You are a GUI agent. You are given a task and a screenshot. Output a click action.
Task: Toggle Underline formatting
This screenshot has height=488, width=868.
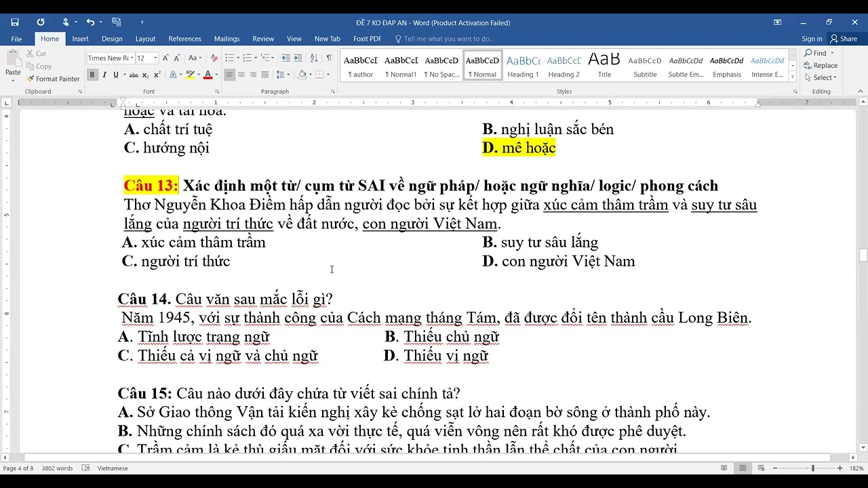click(116, 75)
